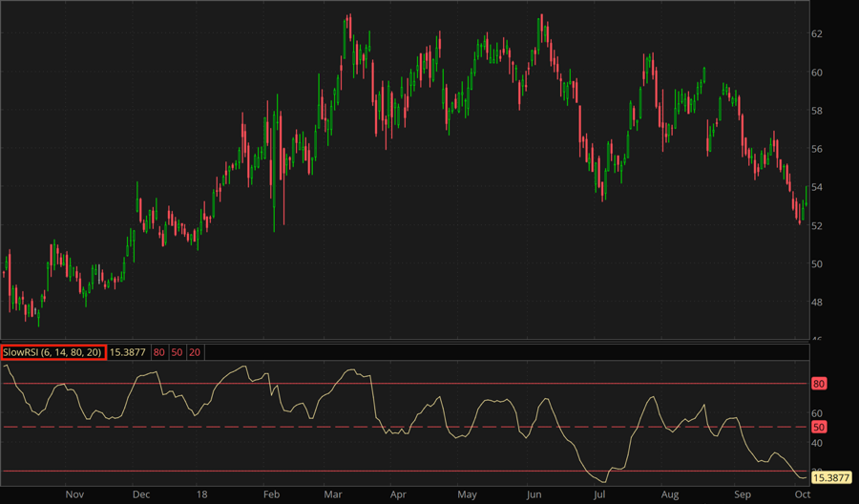Click the red 80 level marker on right axis
Viewport: 859px width, 504px height.
pyautogui.click(x=818, y=384)
